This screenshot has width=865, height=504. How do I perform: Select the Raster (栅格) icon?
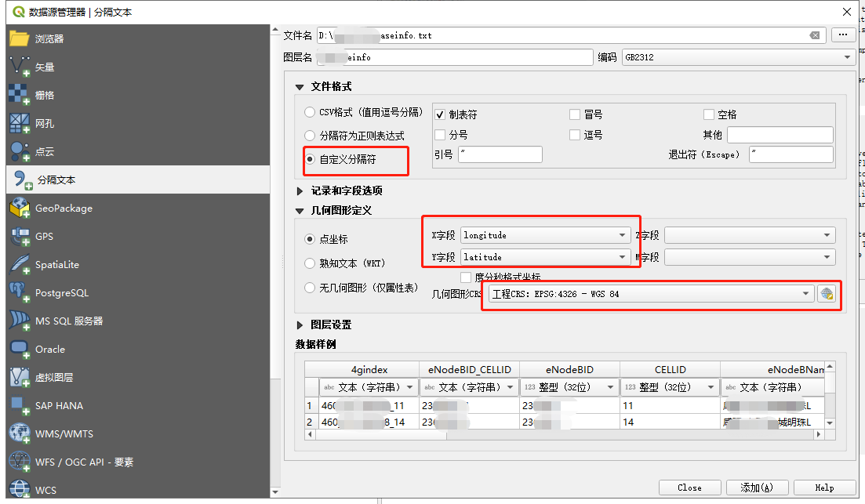(20, 96)
